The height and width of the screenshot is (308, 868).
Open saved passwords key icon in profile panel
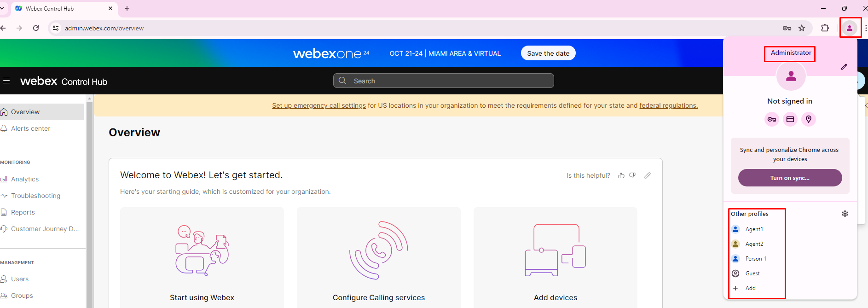coord(772,119)
